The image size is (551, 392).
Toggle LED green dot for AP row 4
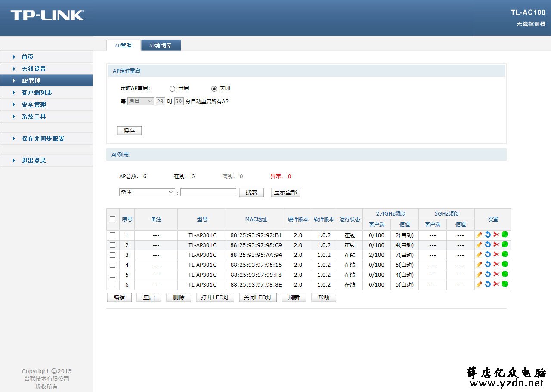(x=505, y=264)
